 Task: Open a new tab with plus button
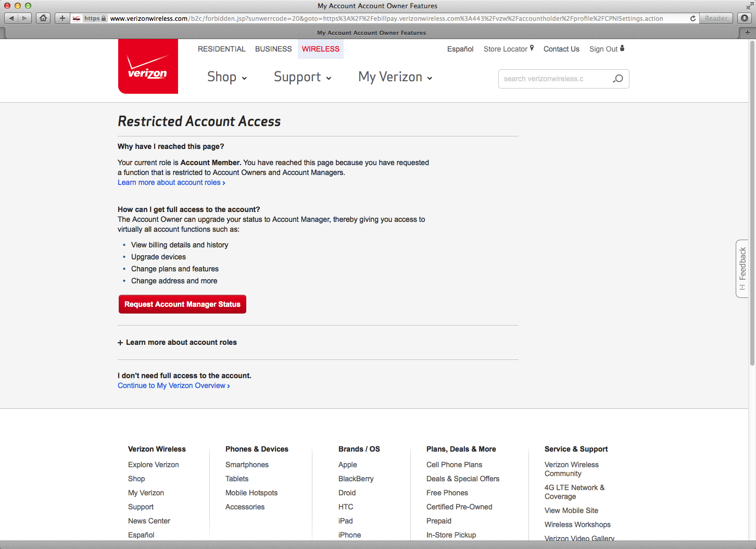(748, 32)
